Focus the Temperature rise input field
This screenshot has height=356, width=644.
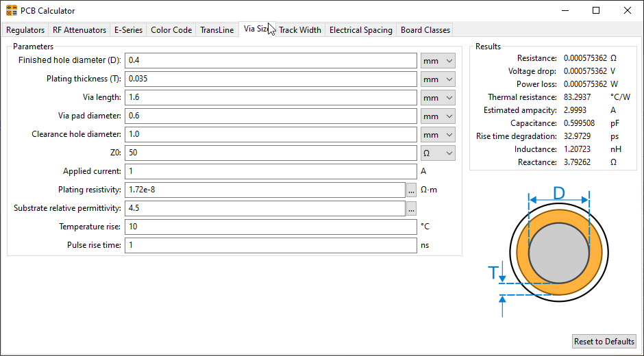271,227
